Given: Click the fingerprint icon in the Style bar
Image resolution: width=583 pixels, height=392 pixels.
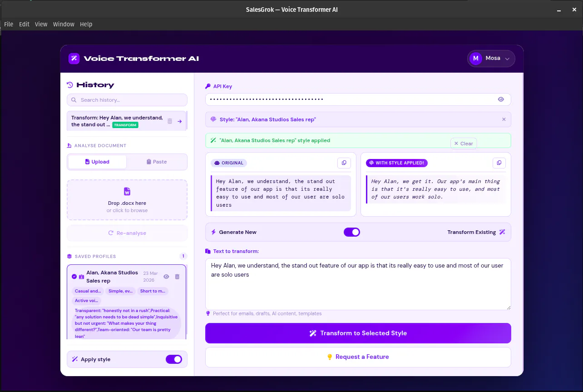Looking at the screenshot, I should pyautogui.click(x=213, y=119).
